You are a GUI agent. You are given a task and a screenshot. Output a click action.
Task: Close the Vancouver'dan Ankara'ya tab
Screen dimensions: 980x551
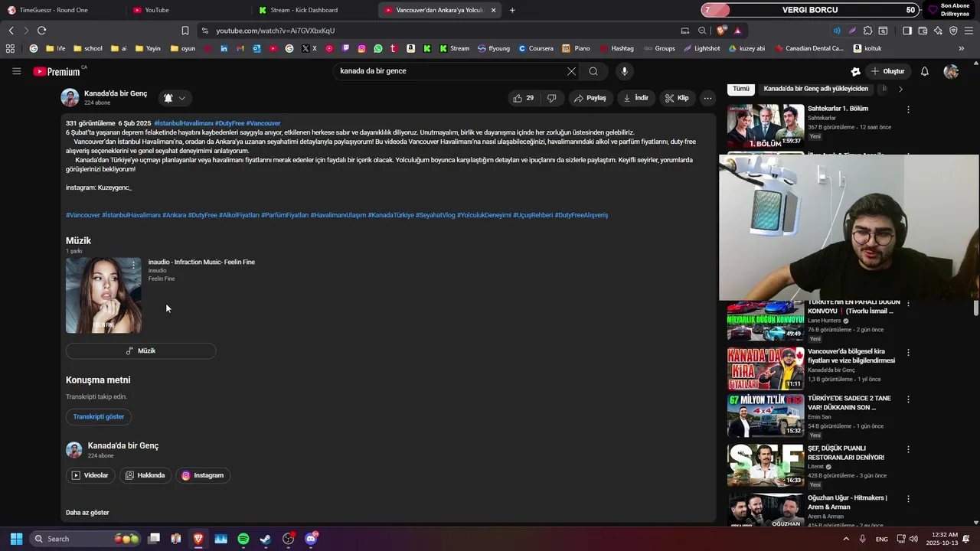pos(493,10)
